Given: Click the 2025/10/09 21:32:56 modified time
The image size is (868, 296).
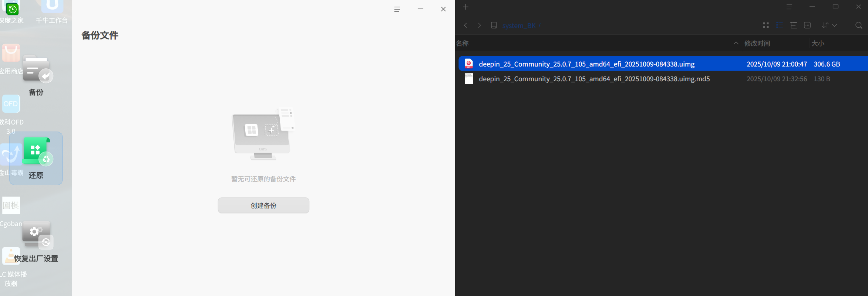Looking at the screenshot, I should pyautogui.click(x=777, y=79).
